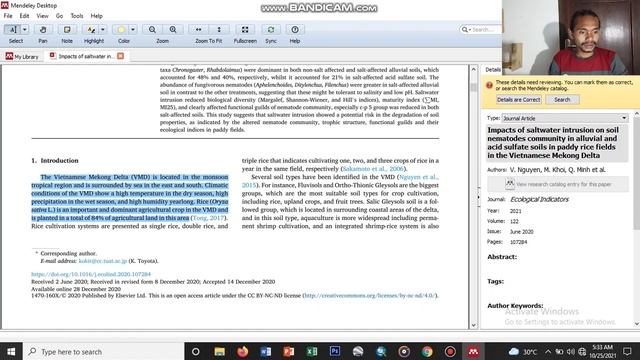This screenshot has height=360, width=640.
Task: Follow the Tong, 2017 citation link
Action: pos(208,218)
